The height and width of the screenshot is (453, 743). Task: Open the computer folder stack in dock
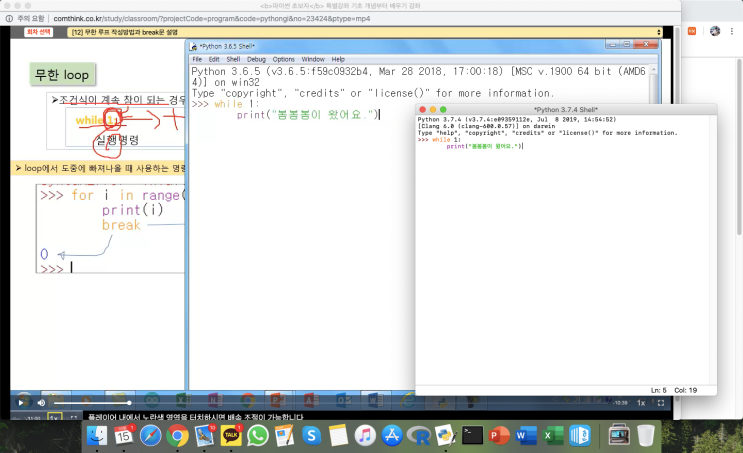coord(619,434)
